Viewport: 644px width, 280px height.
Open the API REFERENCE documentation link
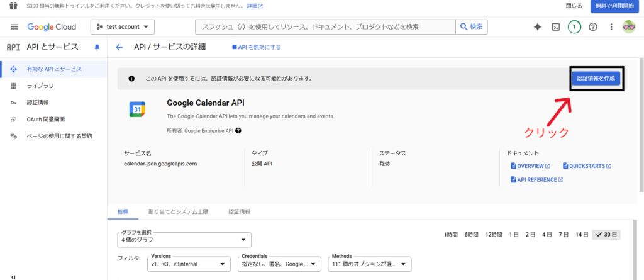tap(536, 180)
